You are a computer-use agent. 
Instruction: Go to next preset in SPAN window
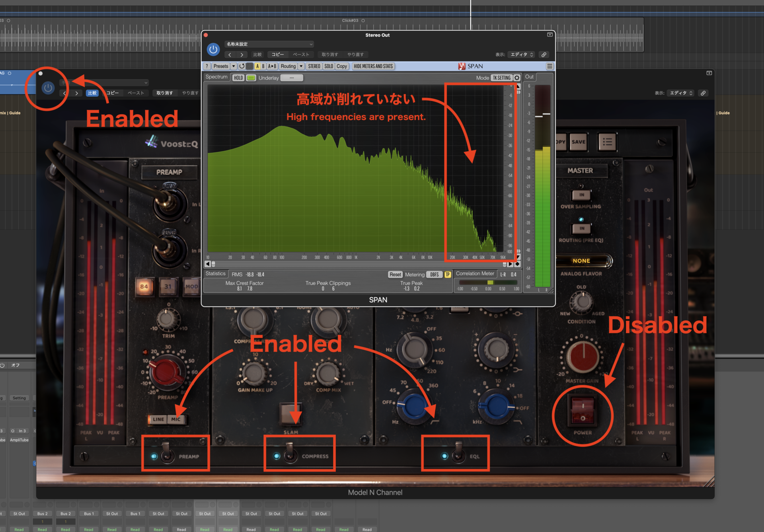coord(242,55)
